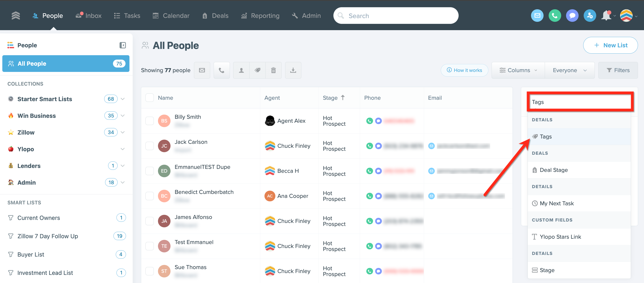Click the main Search field
The height and width of the screenshot is (283, 644).
pos(396,16)
